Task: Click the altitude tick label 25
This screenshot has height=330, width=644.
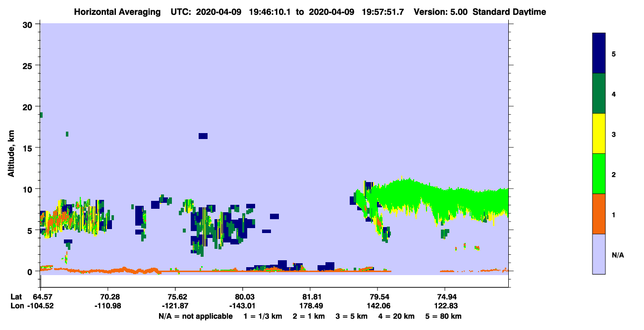Action: 29,65
